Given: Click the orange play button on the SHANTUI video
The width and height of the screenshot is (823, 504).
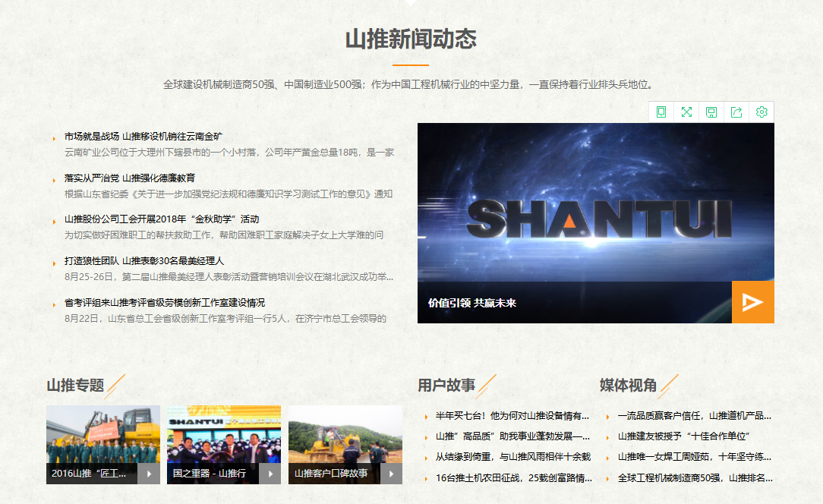Looking at the screenshot, I should (x=752, y=301).
